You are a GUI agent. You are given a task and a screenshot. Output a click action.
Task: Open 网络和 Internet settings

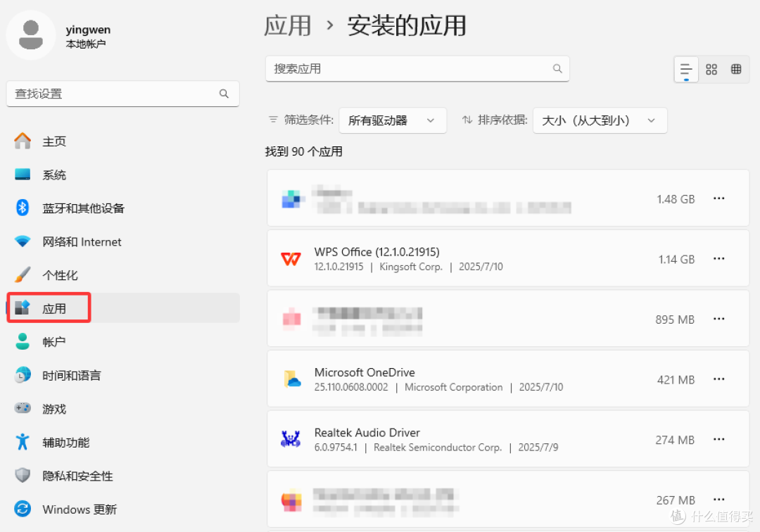pyautogui.click(x=123, y=242)
